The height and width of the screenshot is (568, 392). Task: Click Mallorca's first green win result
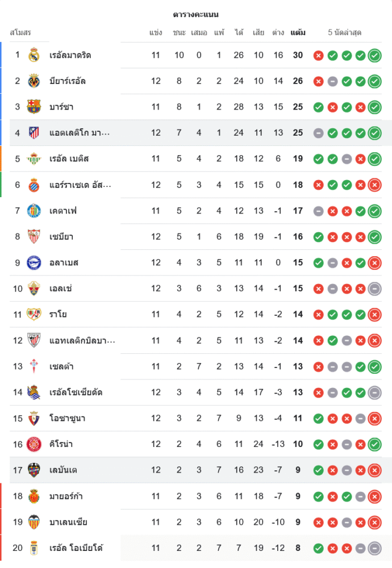click(x=319, y=496)
